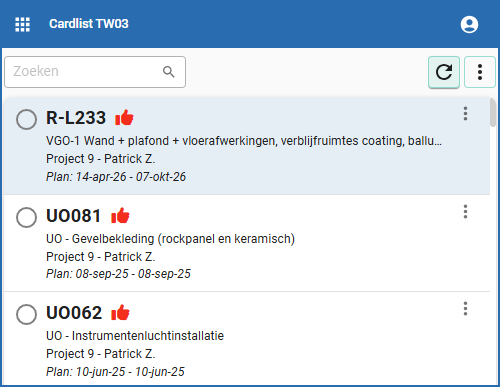
Task: Focus the Zoeken search field
Action: tap(95, 72)
